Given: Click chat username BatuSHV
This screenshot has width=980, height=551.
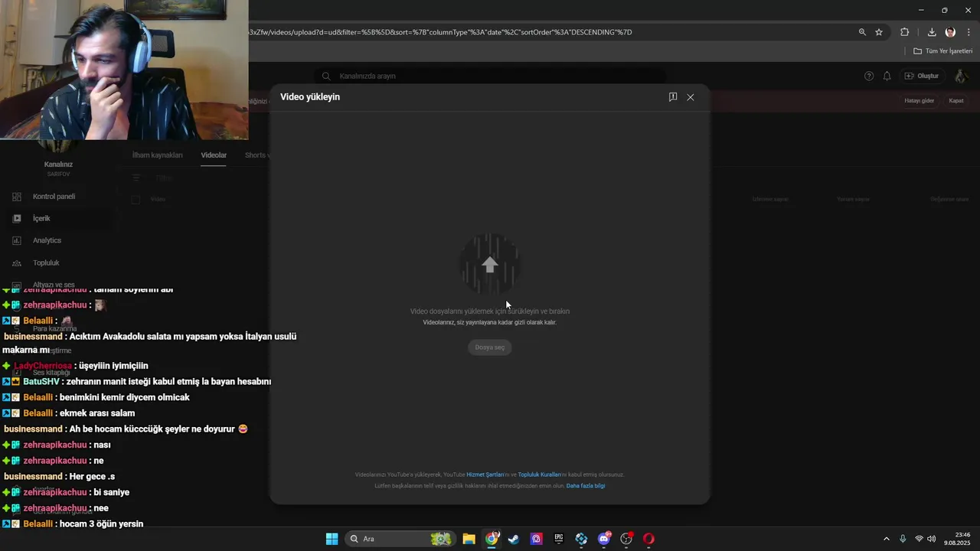Looking at the screenshot, I should point(41,382).
